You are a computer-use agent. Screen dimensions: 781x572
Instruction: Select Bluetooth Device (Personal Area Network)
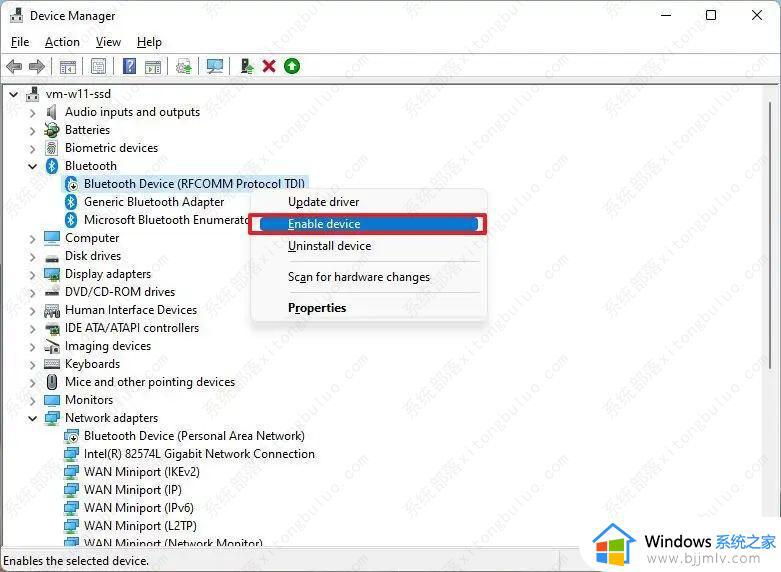click(194, 436)
